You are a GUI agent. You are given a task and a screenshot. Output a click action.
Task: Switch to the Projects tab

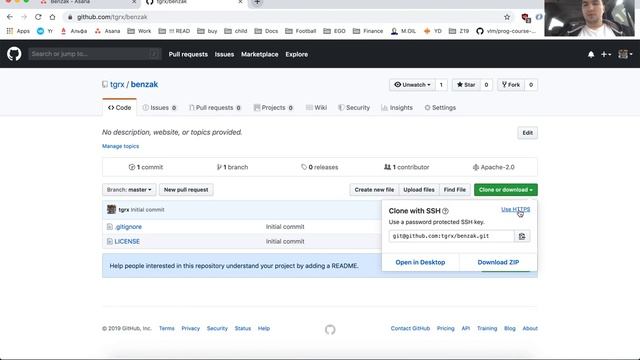point(273,108)
